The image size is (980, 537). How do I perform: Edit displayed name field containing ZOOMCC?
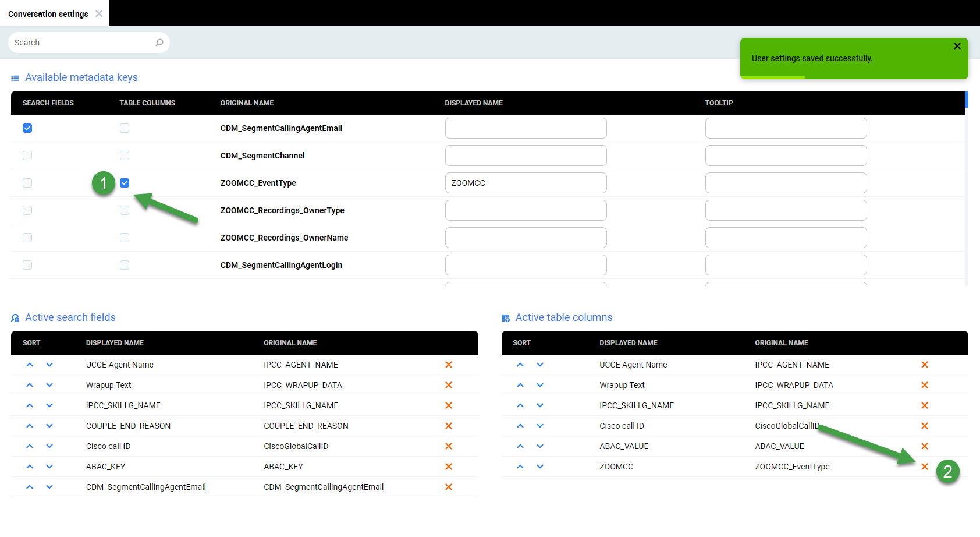[x=525, y=183]
